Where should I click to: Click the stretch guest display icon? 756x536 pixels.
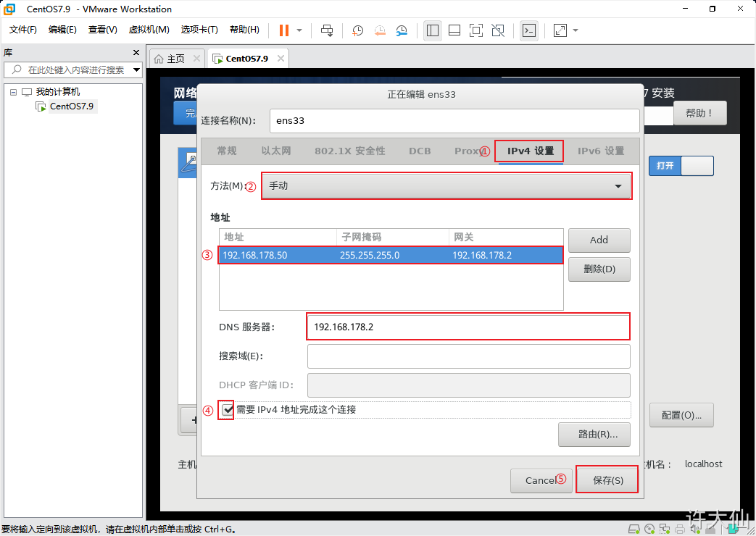[x=560, y=30]
